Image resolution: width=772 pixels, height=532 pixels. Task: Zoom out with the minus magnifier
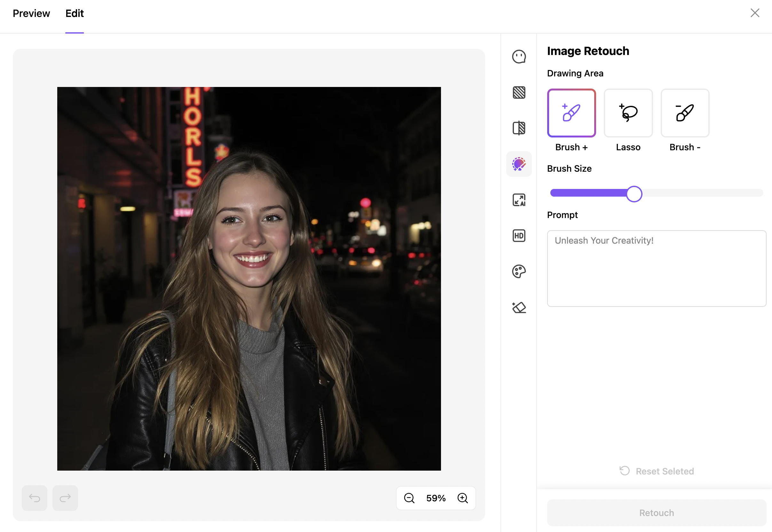click(x=409, y=498)
